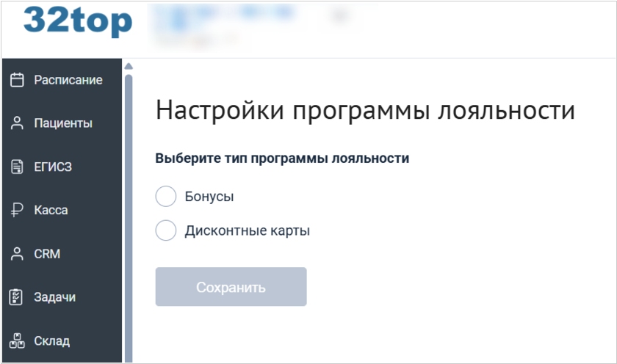Click the 32top logo
This screenshot has width=617, height=364.
pyautogui.click(x=77, y=21)
